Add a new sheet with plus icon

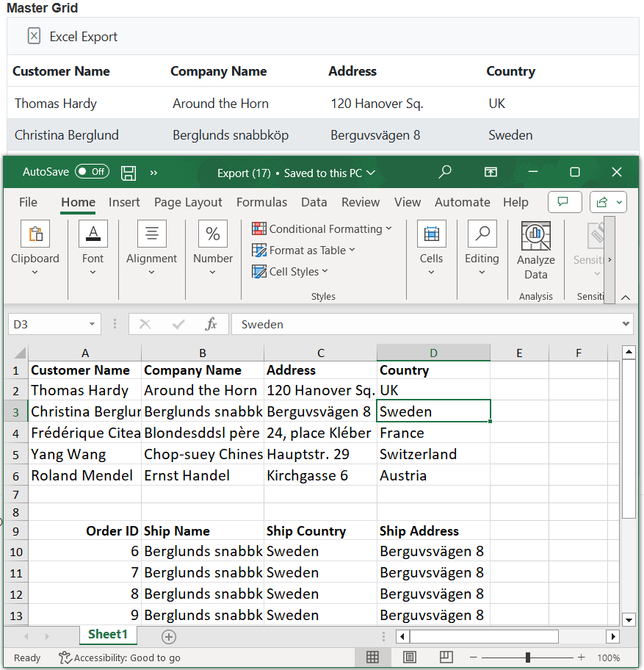click(x=169, y=636)
